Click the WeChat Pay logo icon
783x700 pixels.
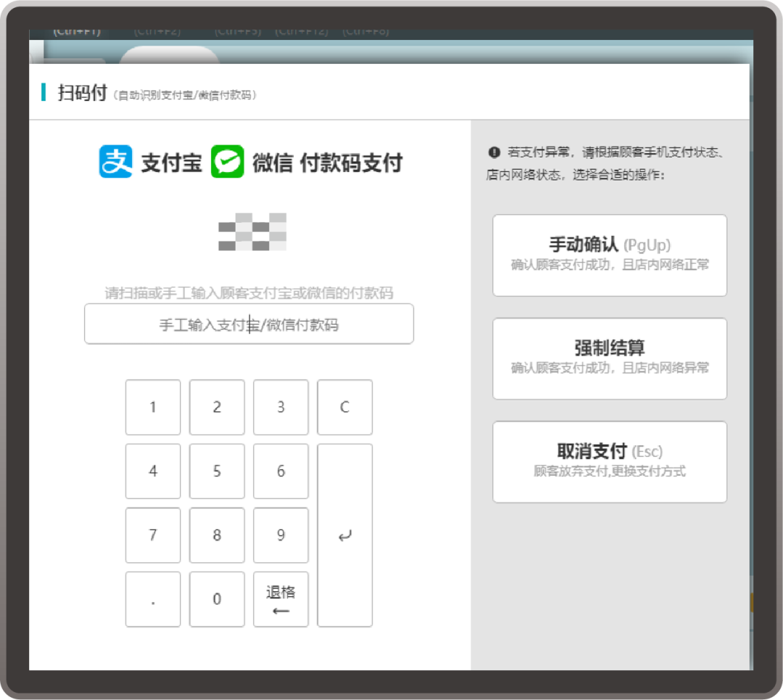point(228,161)
